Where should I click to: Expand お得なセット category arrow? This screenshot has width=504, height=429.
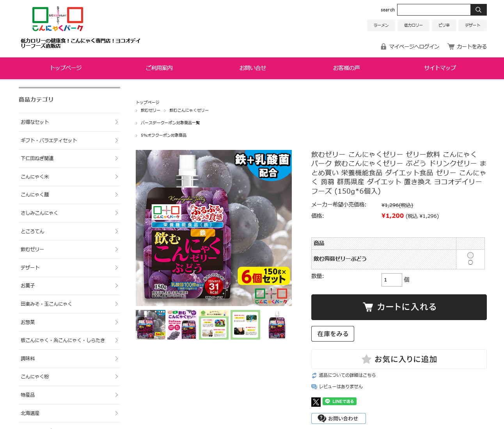116,122
